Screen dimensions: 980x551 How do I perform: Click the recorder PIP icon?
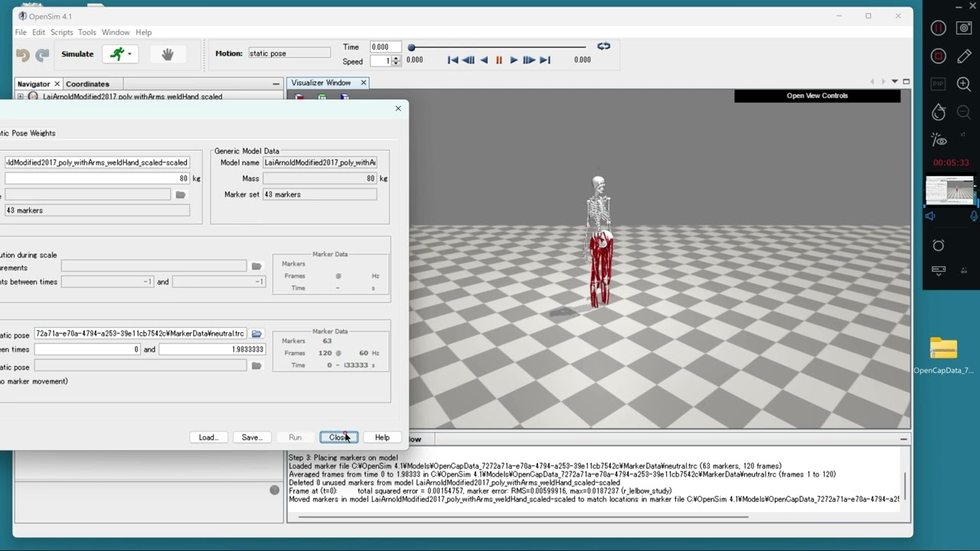(939, 84)
